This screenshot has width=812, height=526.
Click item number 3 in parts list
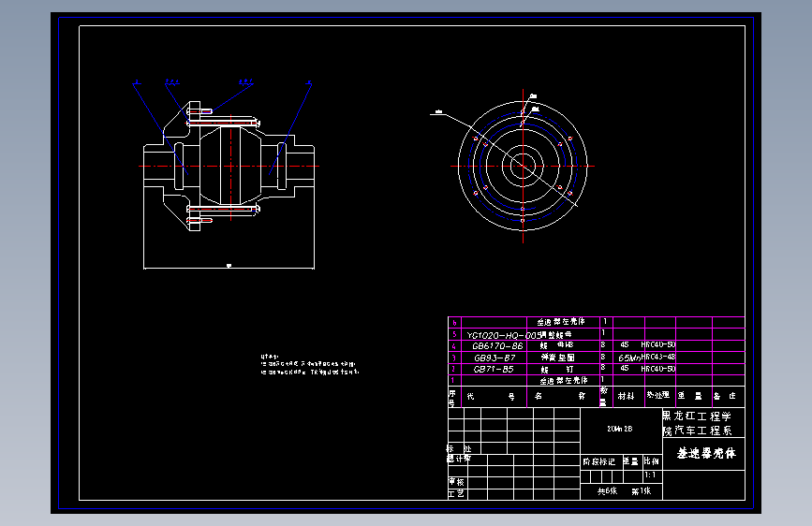pos(454,358)
